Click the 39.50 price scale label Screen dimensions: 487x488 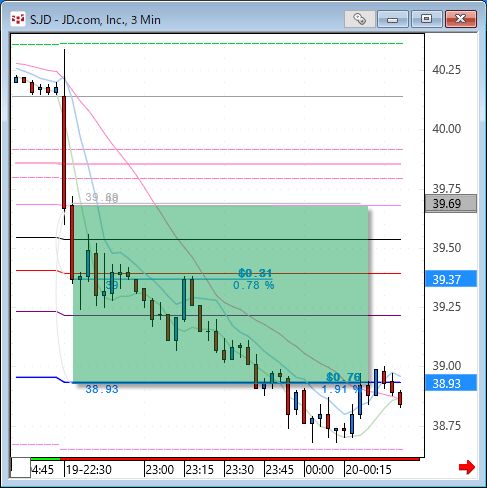click(446, 248)
